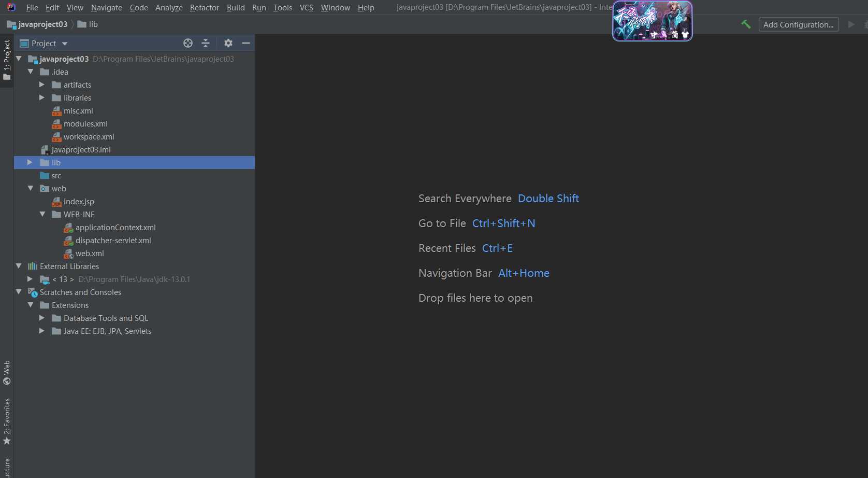Click the Run play arrow icon
Viewport: 868px width, 478px height.
click(851, 24)
